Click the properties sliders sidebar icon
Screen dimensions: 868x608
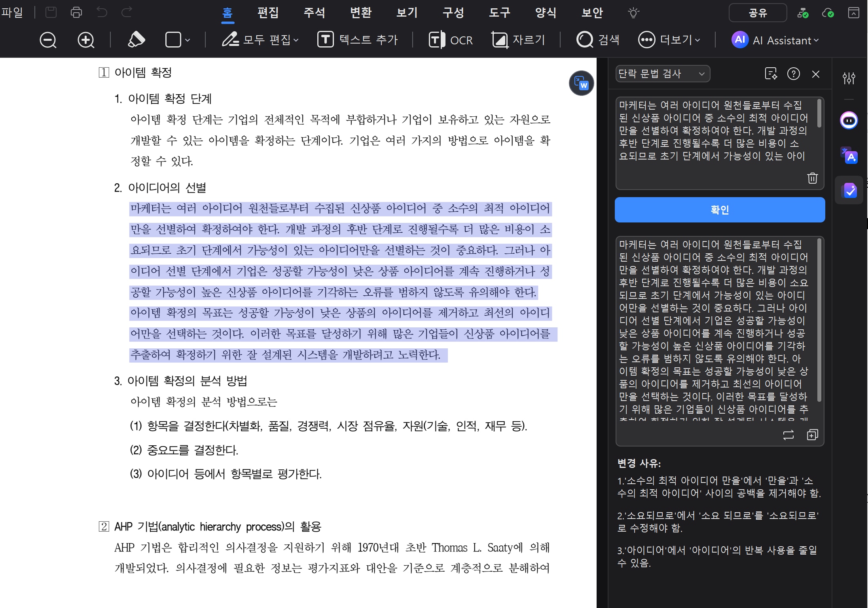click(x=849, y=78)
